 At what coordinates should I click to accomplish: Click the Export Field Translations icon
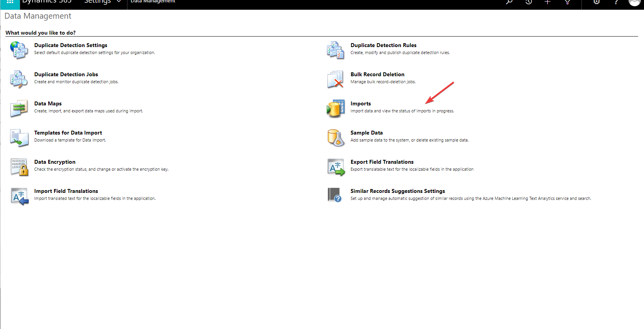click(x=336, y=167)
